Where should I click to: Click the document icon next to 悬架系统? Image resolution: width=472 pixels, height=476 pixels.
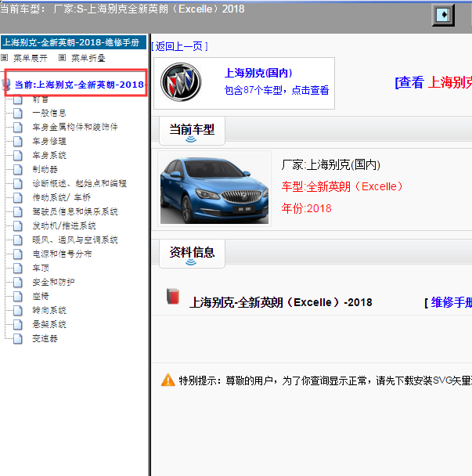18,325
